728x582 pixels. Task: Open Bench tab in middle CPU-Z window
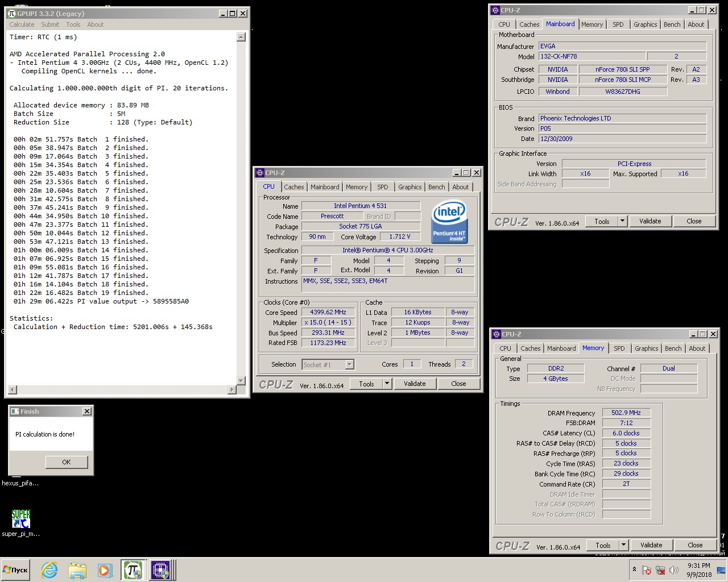coord(437,187)
